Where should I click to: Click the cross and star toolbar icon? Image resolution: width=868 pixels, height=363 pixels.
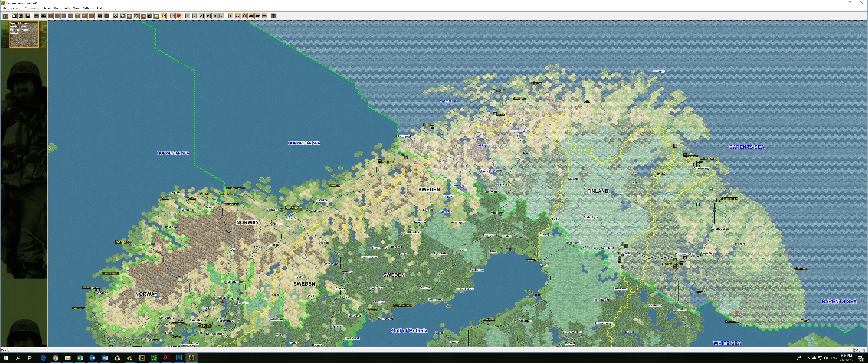136,16
